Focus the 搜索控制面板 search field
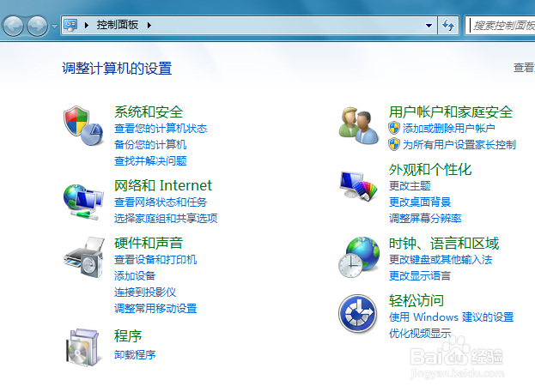Viewport: 535px width, 392px height. click(500, 26)
